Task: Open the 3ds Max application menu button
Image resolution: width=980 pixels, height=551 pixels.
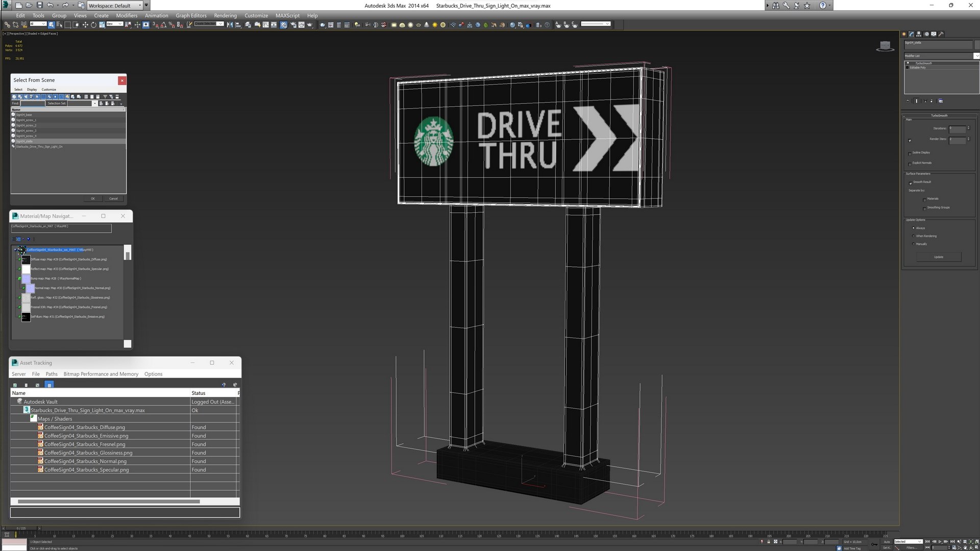Action: coord(6,6)
